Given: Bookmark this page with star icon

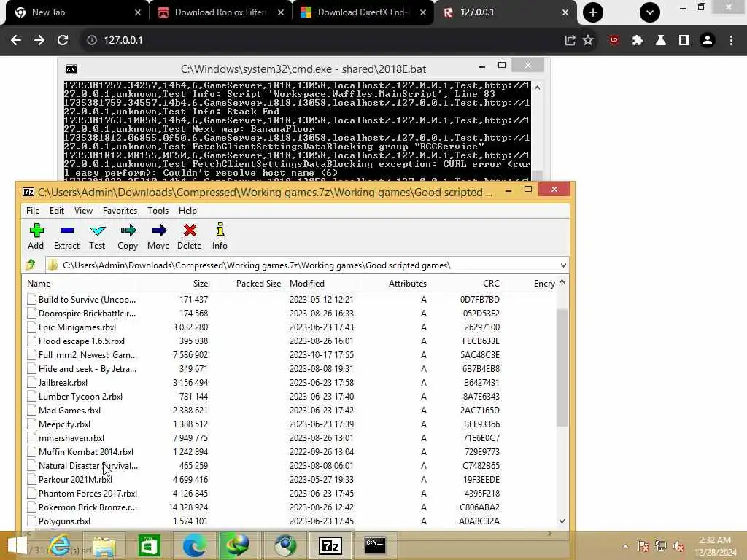Looking at the screenshot, I should click(x=588, y=40).
